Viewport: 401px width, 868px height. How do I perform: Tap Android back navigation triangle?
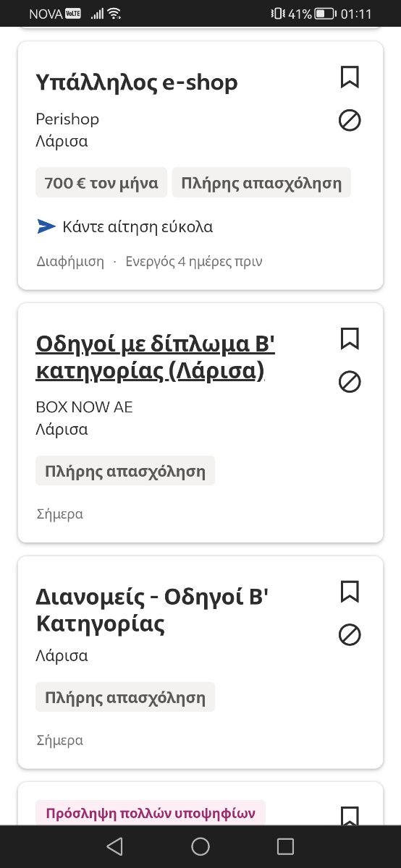[x=114, y=846]
